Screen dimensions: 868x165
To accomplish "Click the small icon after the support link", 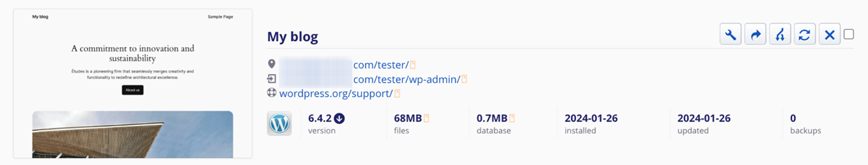I will [397, 93].
